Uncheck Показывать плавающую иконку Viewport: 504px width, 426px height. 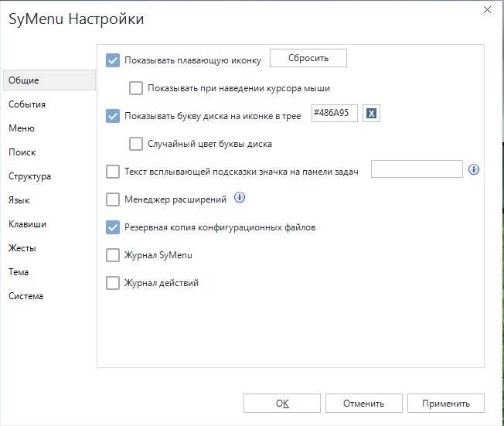(x=113, y=60)
